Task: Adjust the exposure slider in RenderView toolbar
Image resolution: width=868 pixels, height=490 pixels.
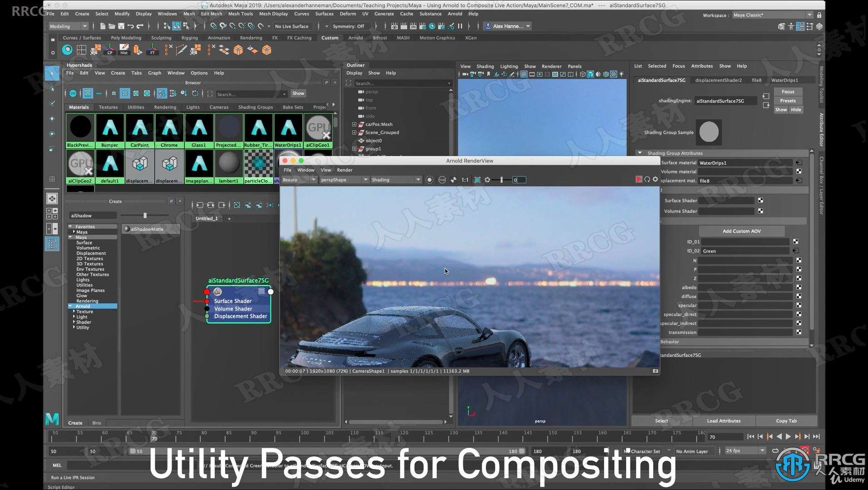Action: pos(502,180)
